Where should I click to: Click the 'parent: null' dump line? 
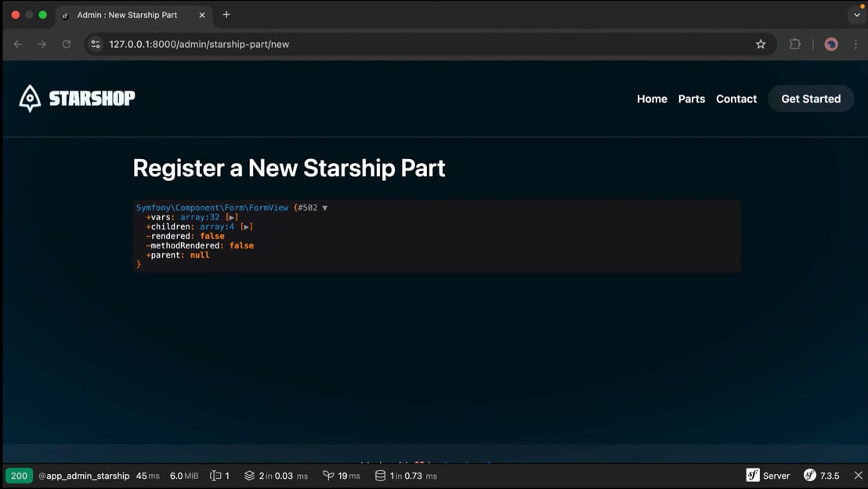(178, 255)
